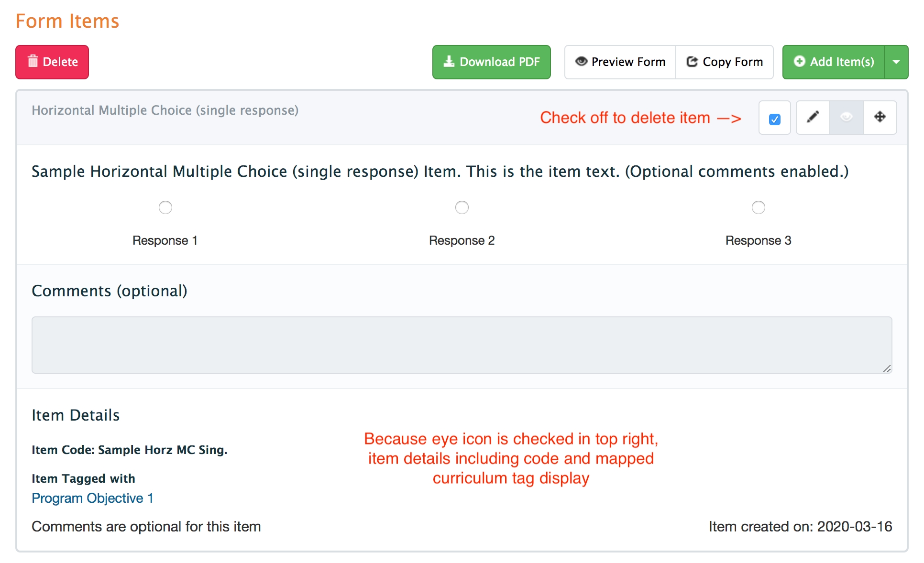
Task: Click the Add Item(s) button
Action: coord(834,62)
